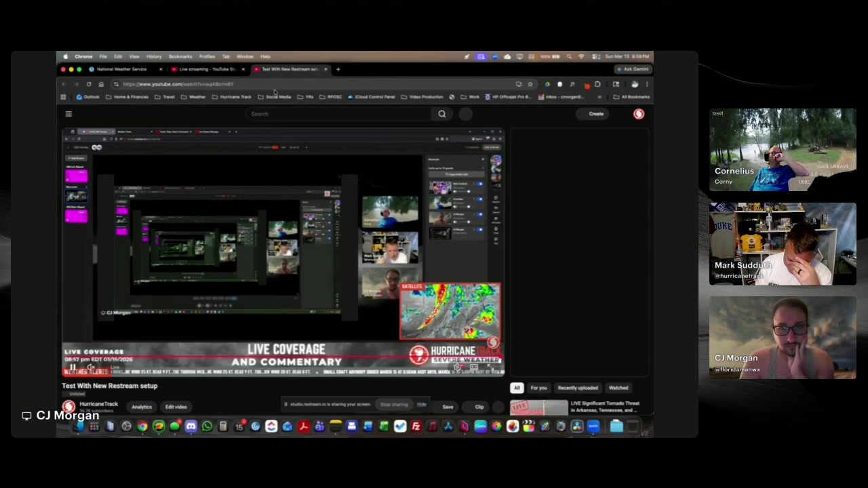Mute the video with the speaker icon
This screenshot has height=488, width=868.
(90, 367)
